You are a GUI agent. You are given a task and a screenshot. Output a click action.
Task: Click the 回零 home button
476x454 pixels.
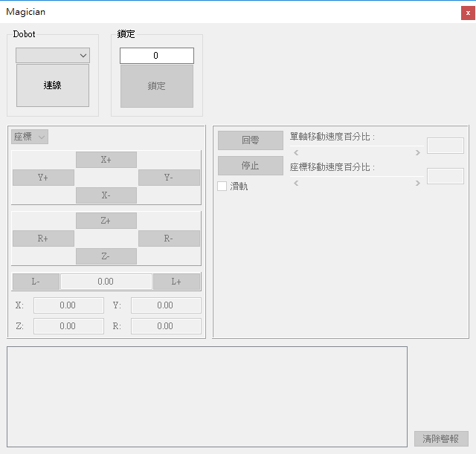click(x=251, y=140)
